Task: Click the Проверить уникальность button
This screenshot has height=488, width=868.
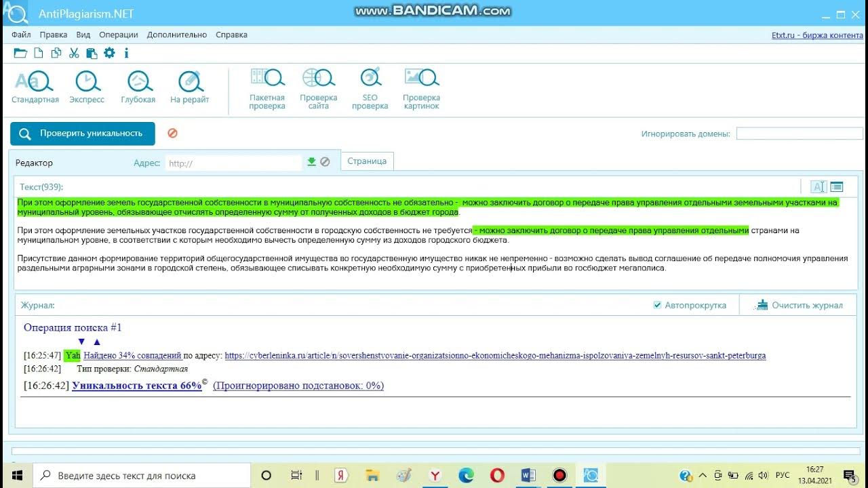Action: (83, 134)
